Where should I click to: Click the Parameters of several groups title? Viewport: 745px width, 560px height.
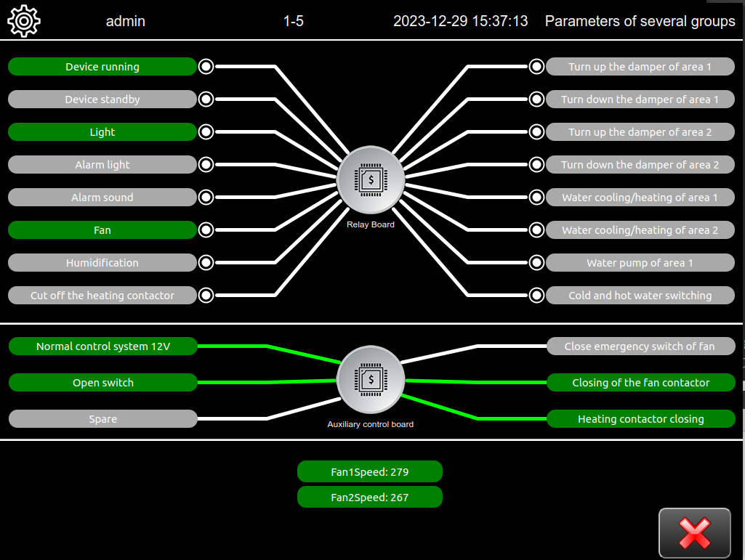[640, 21]
